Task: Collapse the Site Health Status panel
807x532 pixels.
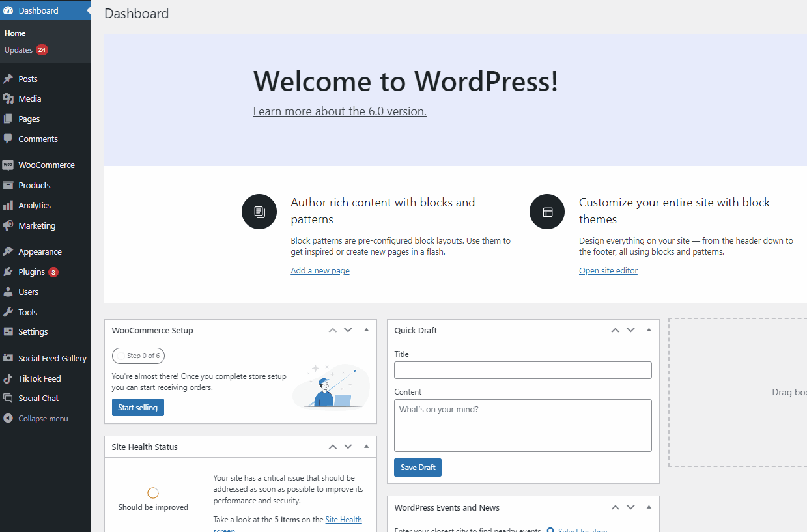Action: [366, 447]
